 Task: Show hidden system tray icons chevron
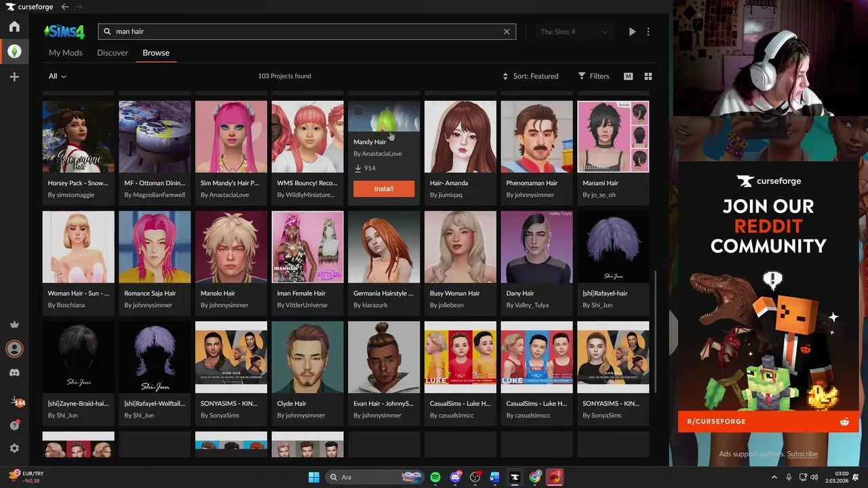coord(774,477)
